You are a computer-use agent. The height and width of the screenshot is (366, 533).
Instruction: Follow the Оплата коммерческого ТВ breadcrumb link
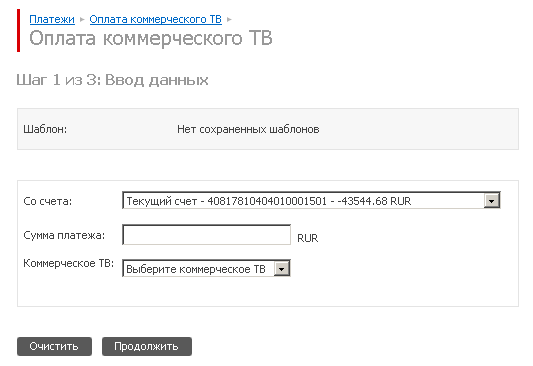click(x=155, y=19)
